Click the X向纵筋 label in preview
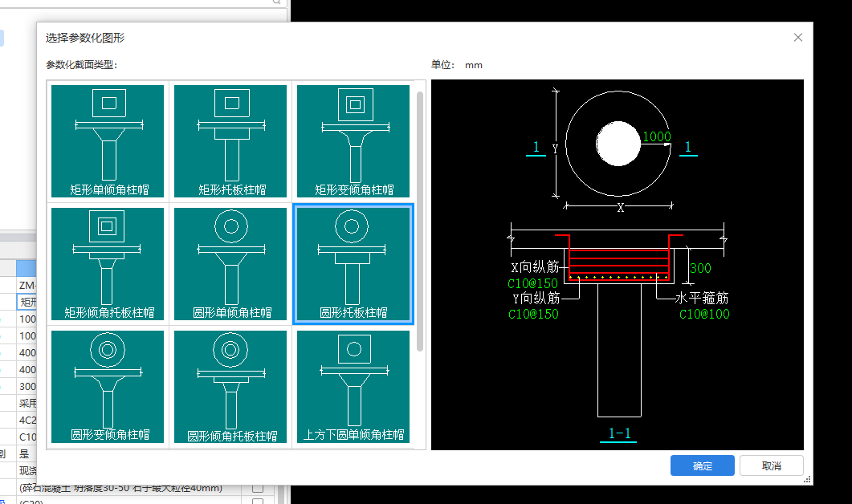This screenshot has width=852, height=504. pyautogui.click(x=535, y=267)
